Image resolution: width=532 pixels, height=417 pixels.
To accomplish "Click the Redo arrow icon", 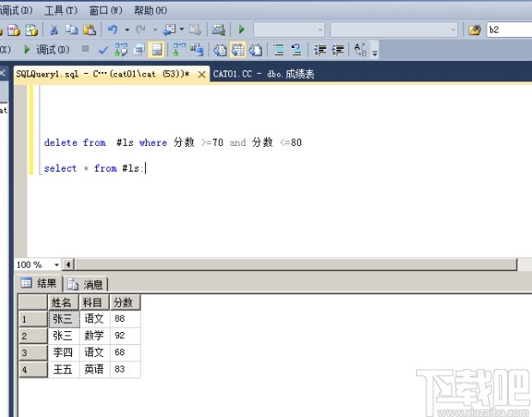I will pos(141,30).
